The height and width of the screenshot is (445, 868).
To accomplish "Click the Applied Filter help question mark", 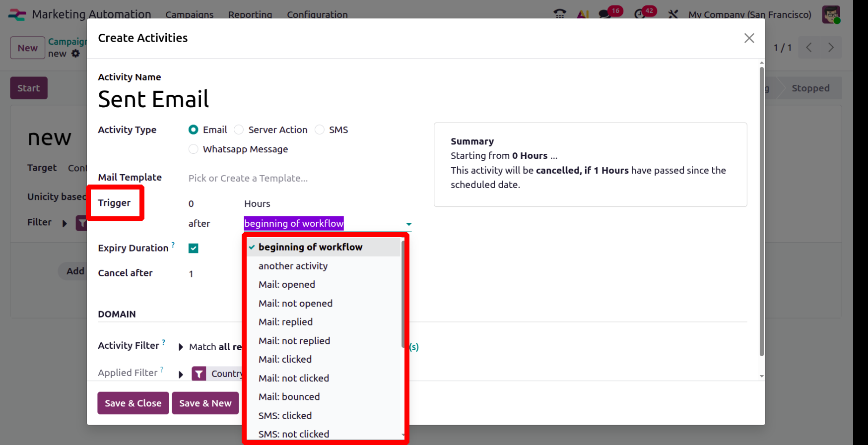I will click(162, 370).
